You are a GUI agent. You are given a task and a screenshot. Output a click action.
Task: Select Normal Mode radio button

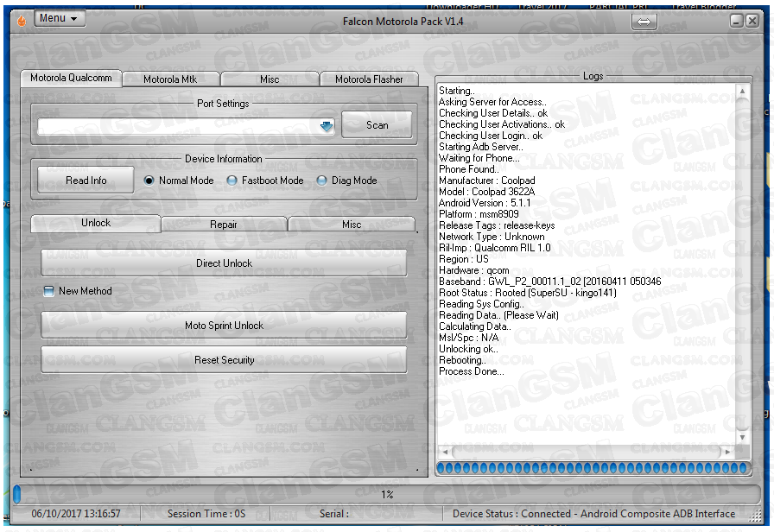pos(149,180)
